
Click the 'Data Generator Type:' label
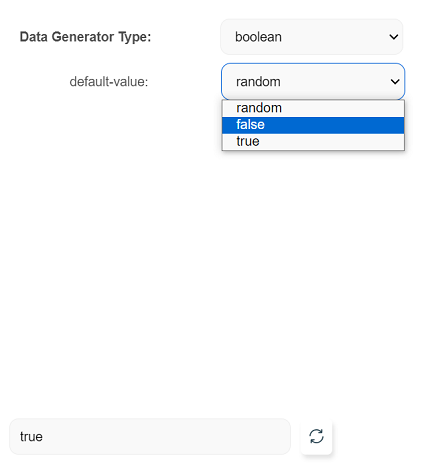pos(85,37)
